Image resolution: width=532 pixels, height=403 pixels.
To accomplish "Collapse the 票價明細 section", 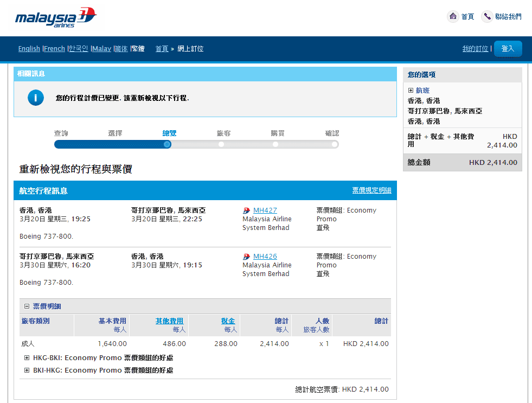I will pos(27,306).
